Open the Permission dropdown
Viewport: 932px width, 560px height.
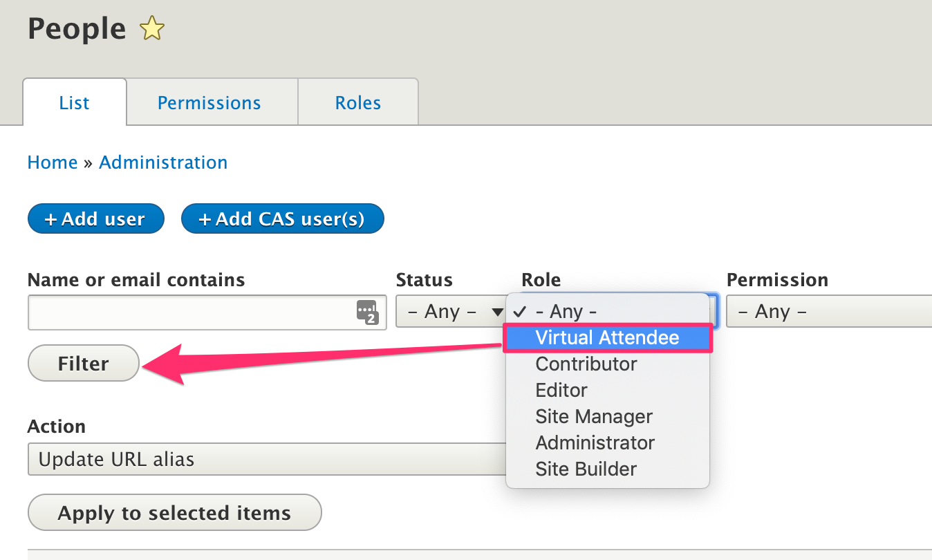[x=830, y=312]
